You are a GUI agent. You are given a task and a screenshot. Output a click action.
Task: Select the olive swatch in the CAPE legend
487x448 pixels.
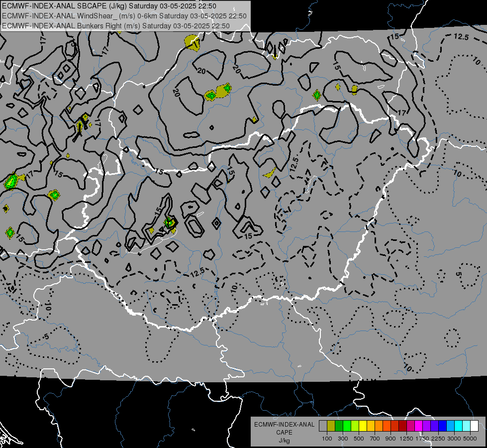(331, 426)
